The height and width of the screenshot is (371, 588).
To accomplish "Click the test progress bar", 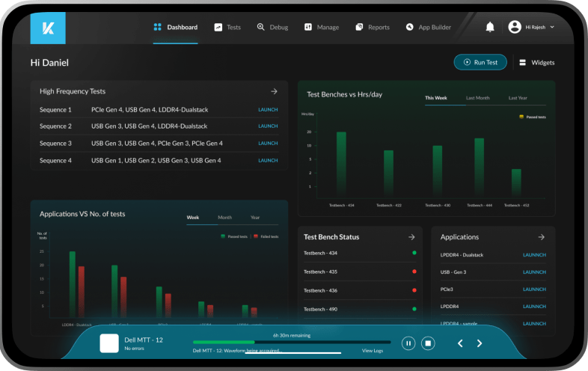I will pyautogui.click(x=292, y=342).
